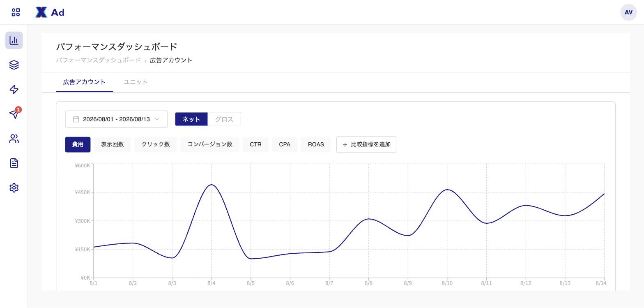The image size is (644, 308).
Task: Open the document report sidebar icon
Action: click(14, 163)
